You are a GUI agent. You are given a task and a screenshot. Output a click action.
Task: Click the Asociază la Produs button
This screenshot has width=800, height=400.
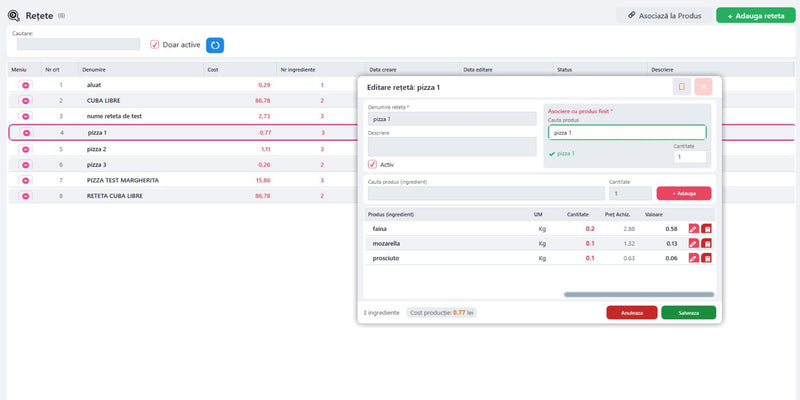pos(664,16)
